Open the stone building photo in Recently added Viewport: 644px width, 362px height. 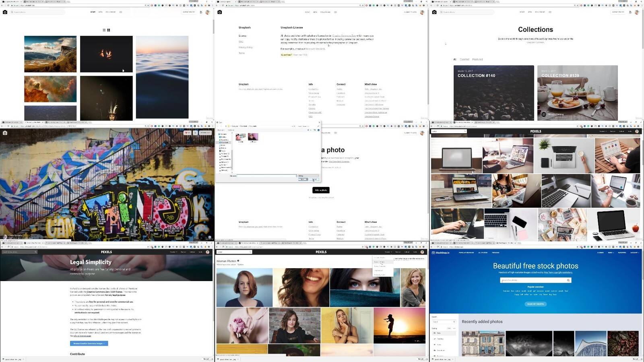point(483,343)
